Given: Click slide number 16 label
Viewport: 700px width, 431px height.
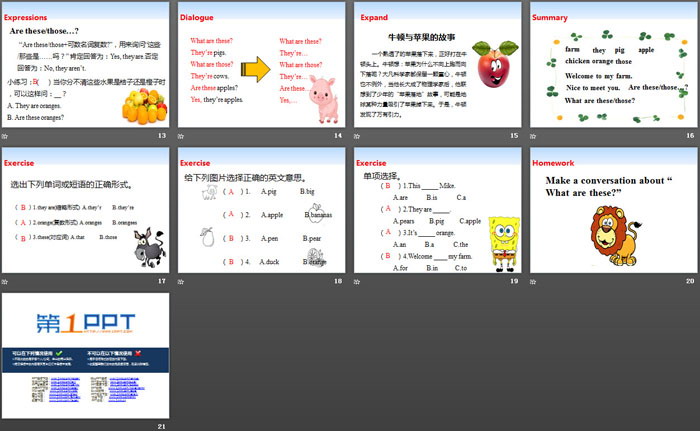Looking at the screenshot, I should click(x=690, y=135).
